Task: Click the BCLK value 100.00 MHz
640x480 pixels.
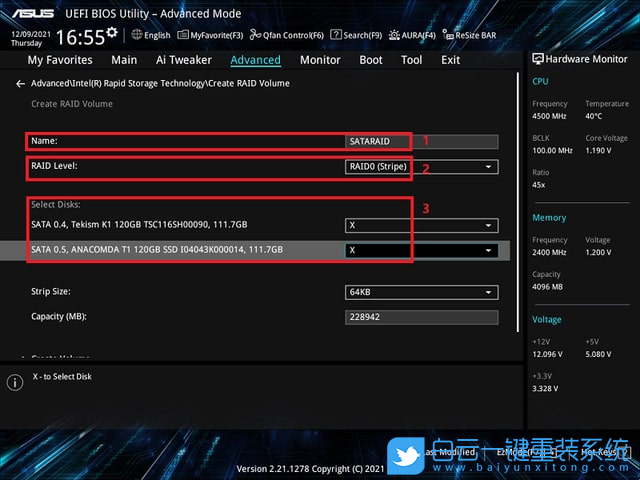Action: (552, 151)
